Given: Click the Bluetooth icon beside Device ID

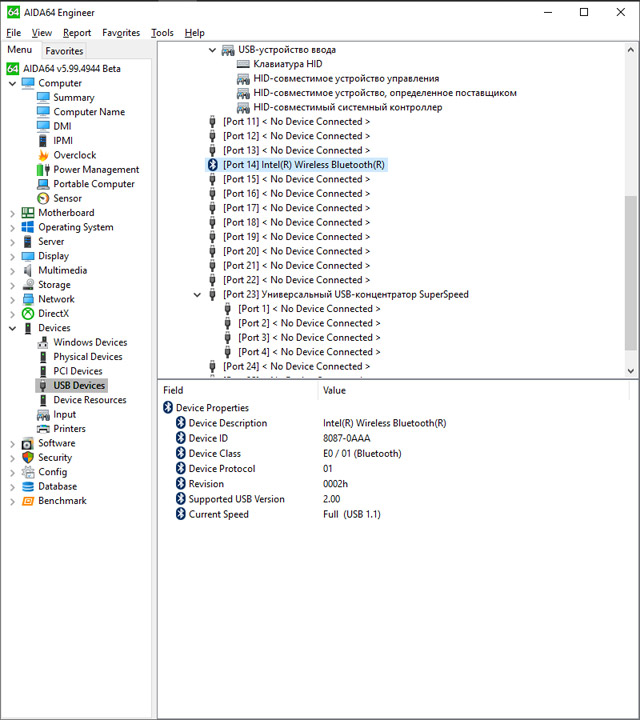Looking at the screenshot, I should pyautogui.click(x=180, y=438).
